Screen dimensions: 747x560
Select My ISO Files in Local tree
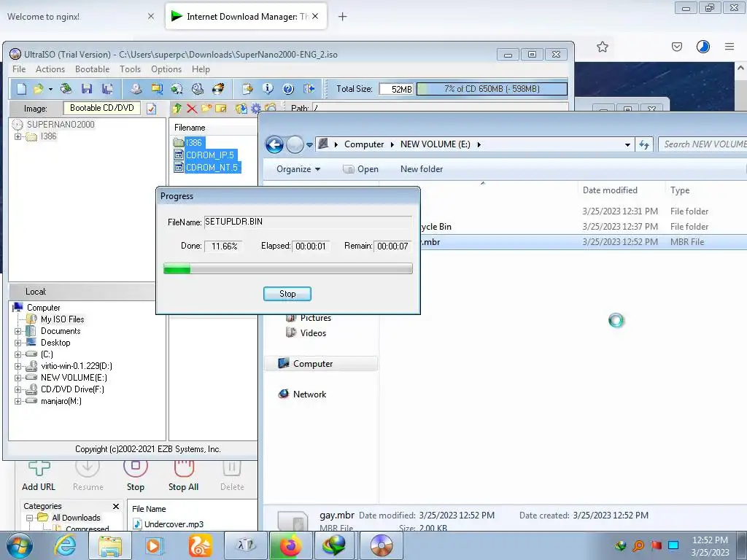pos(62,319)
